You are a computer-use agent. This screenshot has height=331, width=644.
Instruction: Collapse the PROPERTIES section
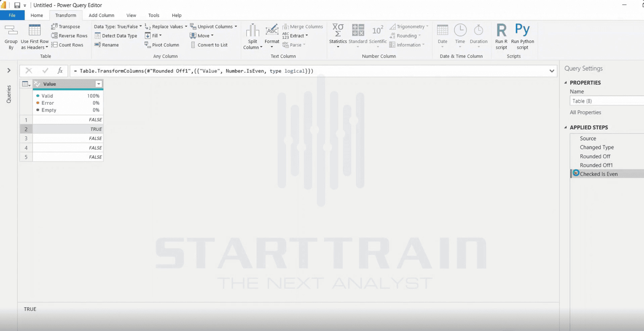(566, 83)
